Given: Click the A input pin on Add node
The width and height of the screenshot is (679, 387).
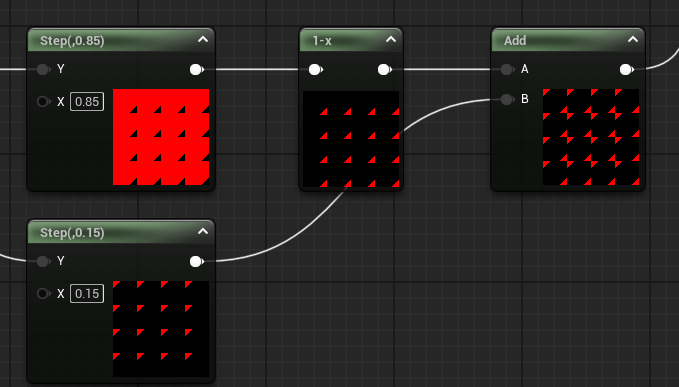Looking at the screenshot, I should tap(507, 69).
